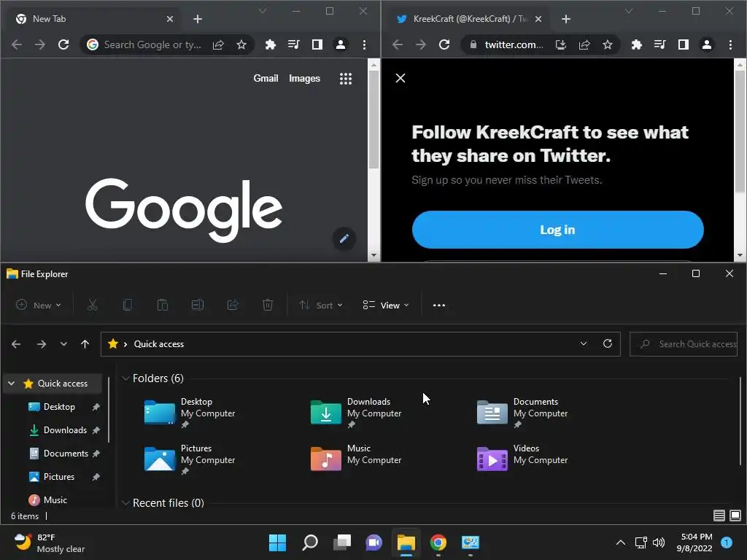Open the Downloads folder in Quick access
The image size is (747, 560).
[x=356, y=413]
